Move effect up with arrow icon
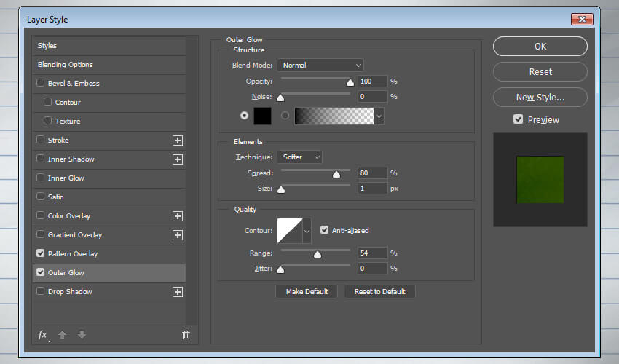Image resolution: width=619 pixels, height=364 pixels. (x=63, y=335)
